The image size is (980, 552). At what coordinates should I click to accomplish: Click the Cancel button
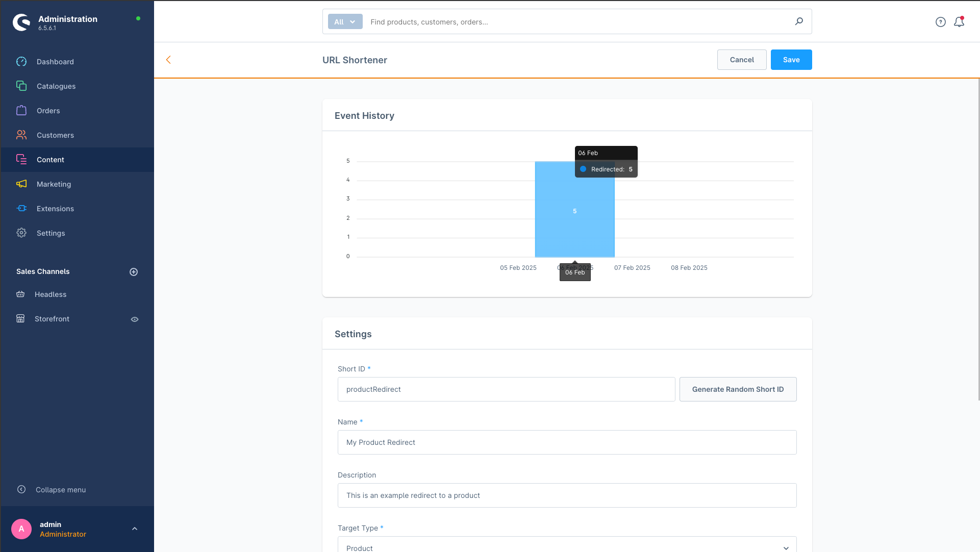(742, 60)
